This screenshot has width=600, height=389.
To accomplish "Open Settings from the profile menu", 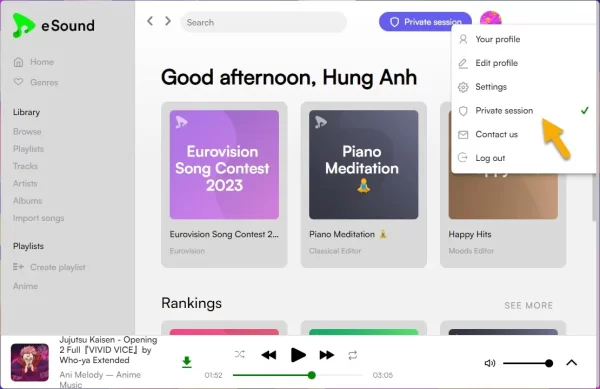I will pyautogui.click(x=523, y=87).
